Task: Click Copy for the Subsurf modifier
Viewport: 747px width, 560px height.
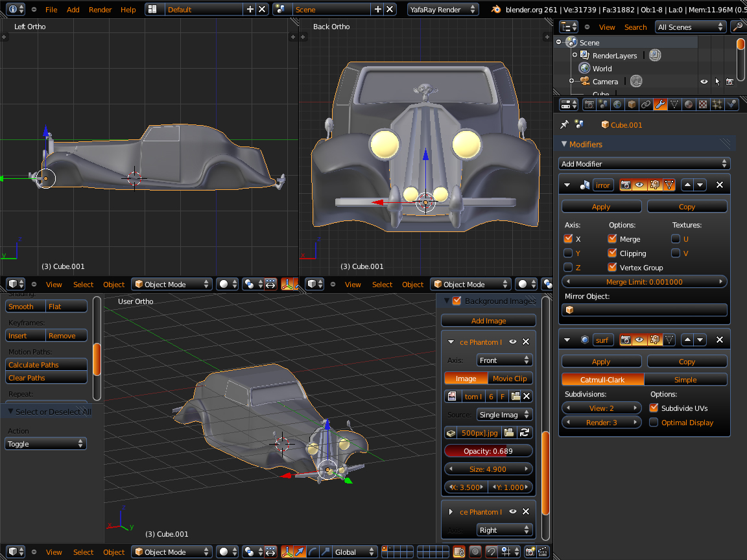Action: tap(687, 362)
